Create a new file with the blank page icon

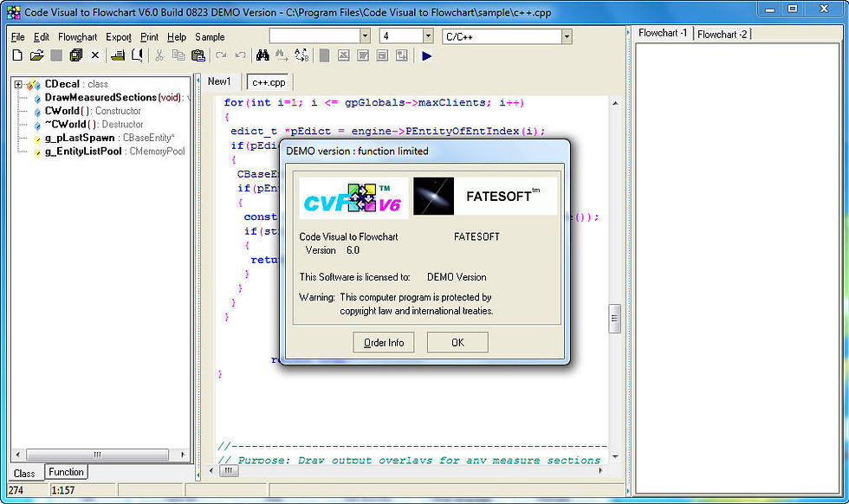[17, 55]
